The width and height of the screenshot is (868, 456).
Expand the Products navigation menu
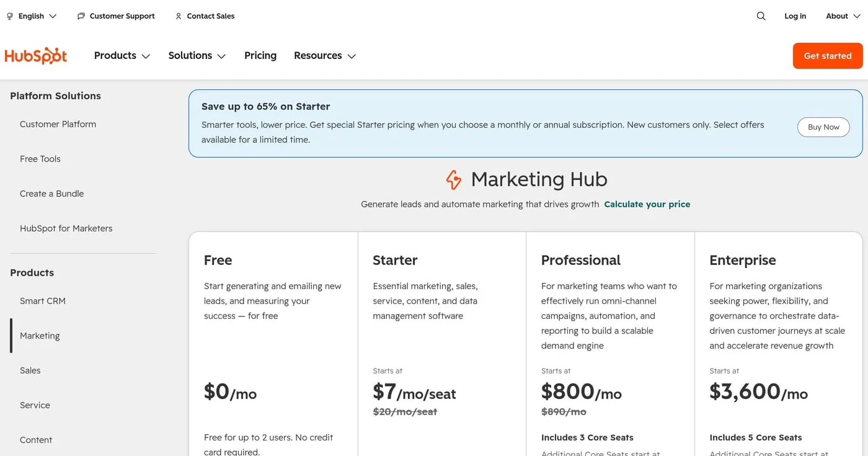[122, 56]
